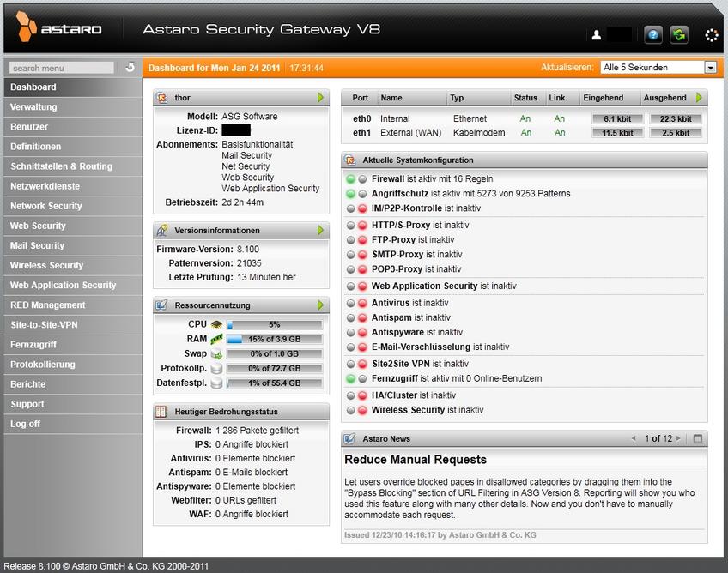Screen dimensions: 728x573
Task: Click the Astaro logo
Action: (59, 27)
